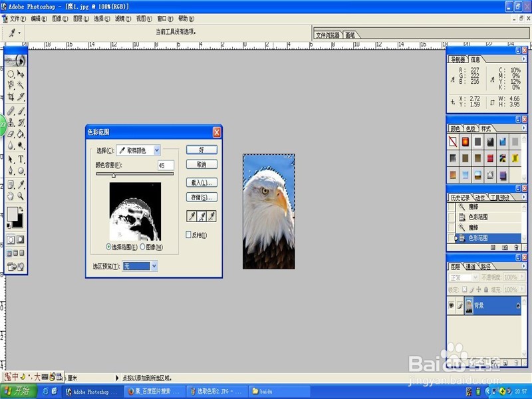Select the Magic Wand tool in toolbox
532x399 pixels.
click(21, 85)
